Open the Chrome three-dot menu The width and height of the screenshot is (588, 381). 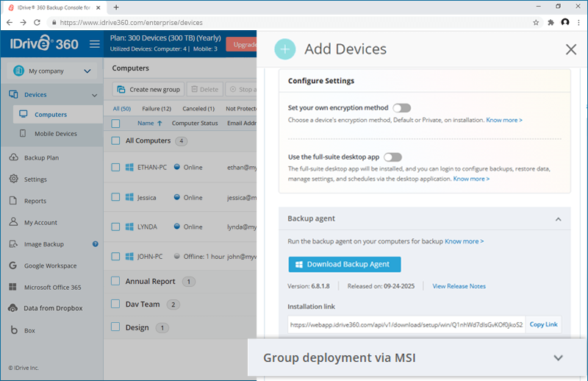[579, 23]
